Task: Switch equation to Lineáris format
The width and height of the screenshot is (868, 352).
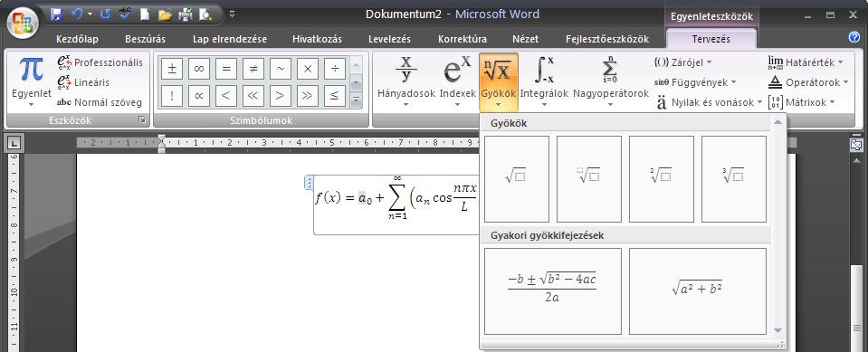Action: click(x=83, y=82)
